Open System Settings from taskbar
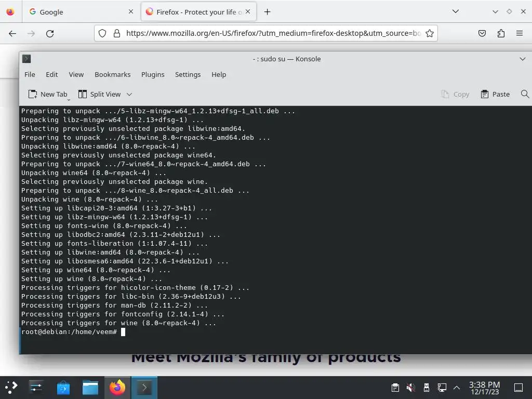Image resolution: width=532 pixels, height=399 pixels. 36,388
